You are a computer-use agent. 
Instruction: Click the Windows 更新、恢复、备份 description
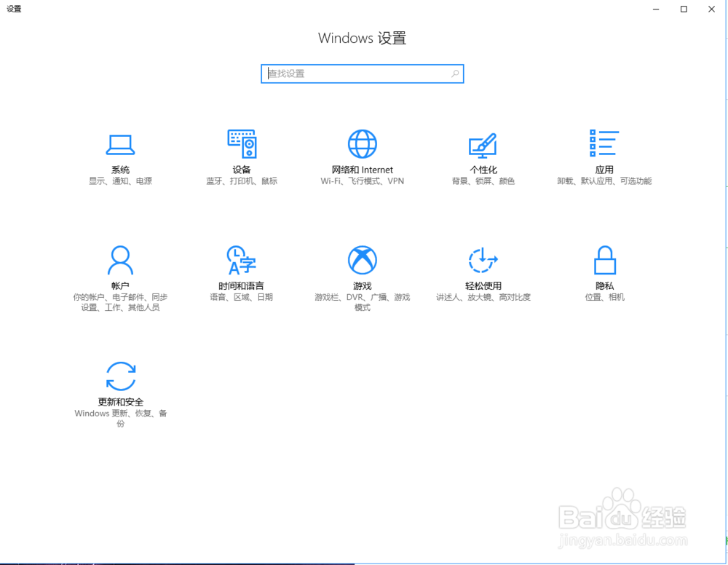pyautogui.click(x=121, y=419)
